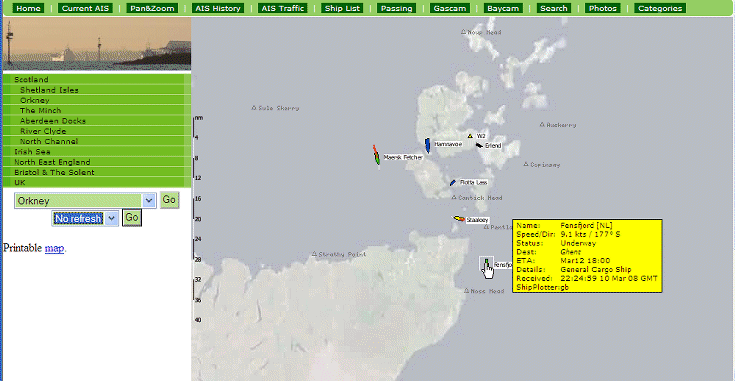Screen dimensions: 735x381
Task: Open the printable map link
Action: 54,248
